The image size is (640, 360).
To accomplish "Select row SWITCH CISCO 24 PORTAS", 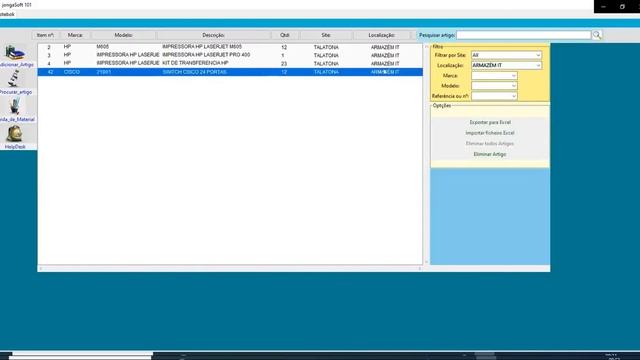I will click(x=230, y=72).
